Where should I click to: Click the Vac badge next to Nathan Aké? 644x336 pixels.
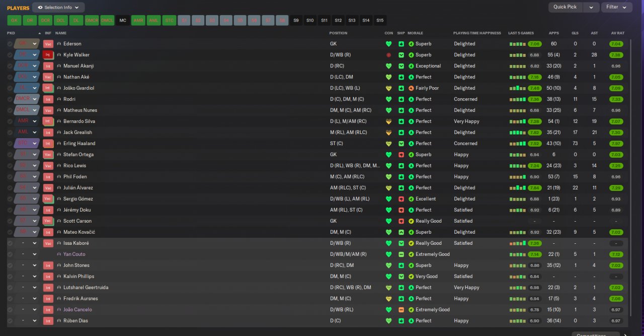click(x=48, y=77)
